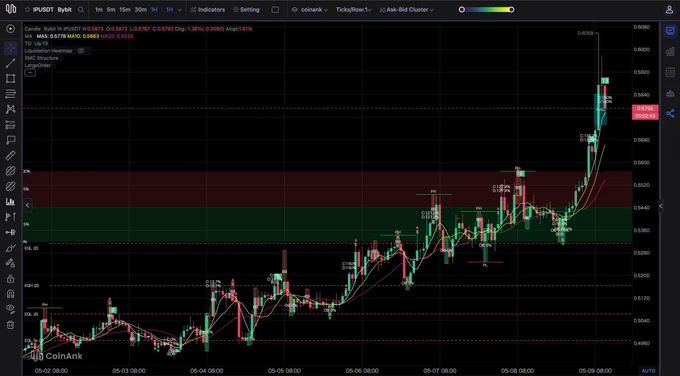The height and width of the screenshot is (376, 680).
Task: Adjust the right handle of heatmap gradient
Action: (x=512, y=10)
